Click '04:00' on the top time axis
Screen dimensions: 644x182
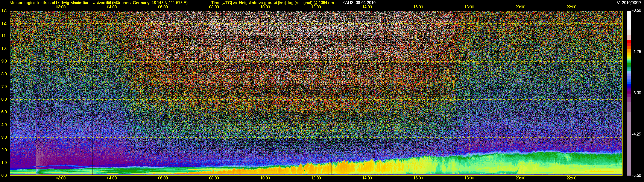112,7
